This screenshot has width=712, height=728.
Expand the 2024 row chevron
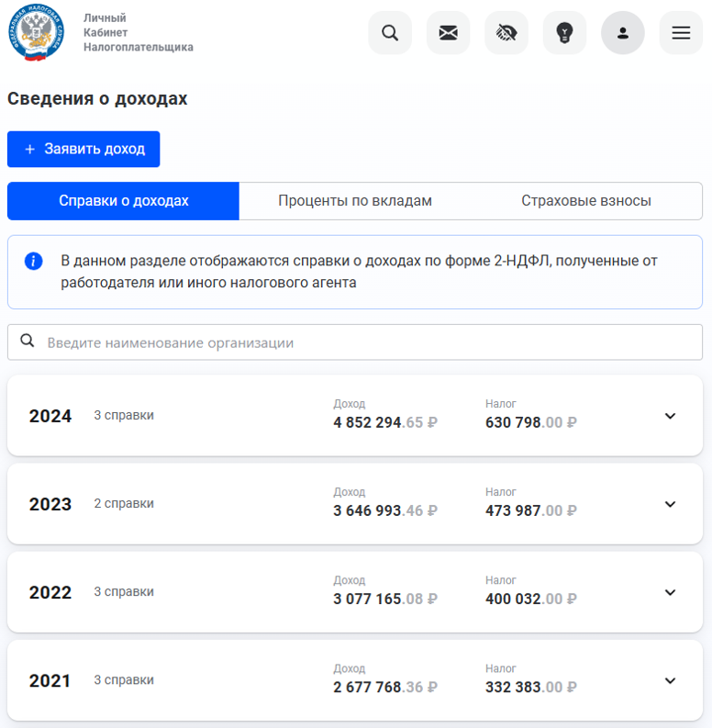[670, 416]
